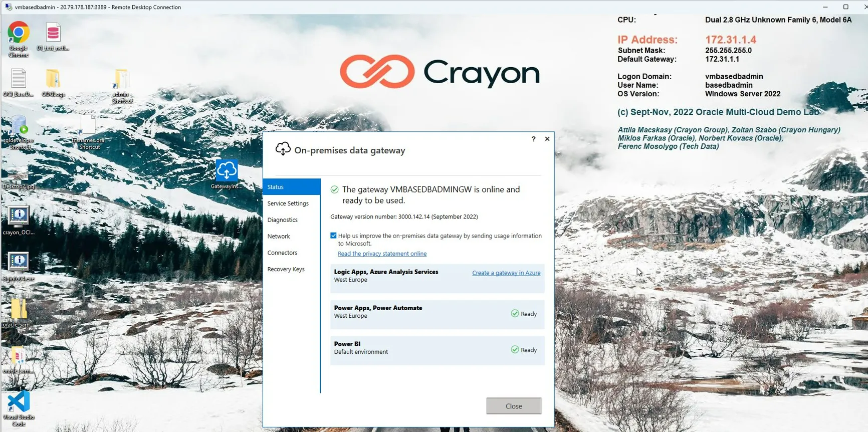The image size is (868, 432).
Task: Click the Remote Desktop Connection title text
Action: tap(98, 7)
